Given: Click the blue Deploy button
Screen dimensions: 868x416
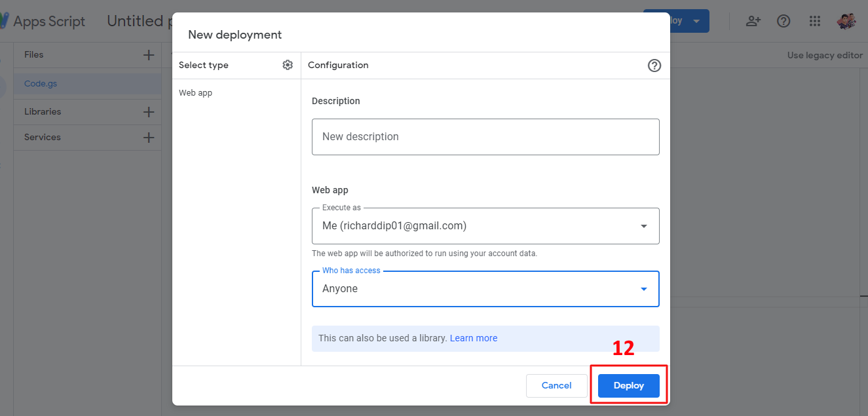Looking at the screenshot, I should click(629, 386).
